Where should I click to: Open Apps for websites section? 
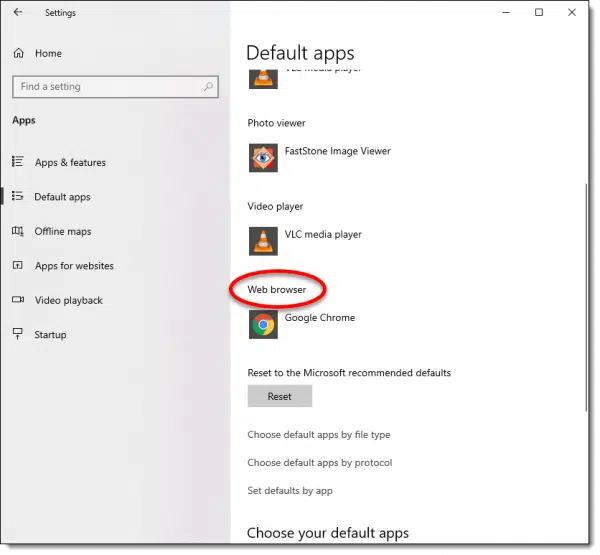[x=74, y=266]
